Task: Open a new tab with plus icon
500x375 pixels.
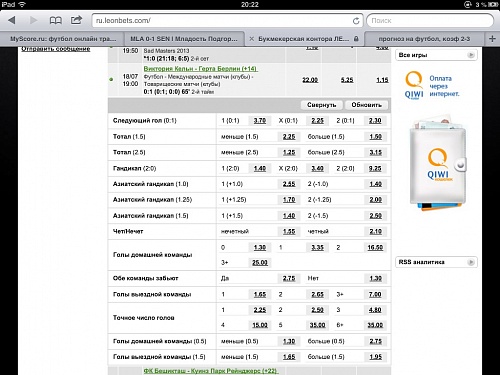Action: 492,39
